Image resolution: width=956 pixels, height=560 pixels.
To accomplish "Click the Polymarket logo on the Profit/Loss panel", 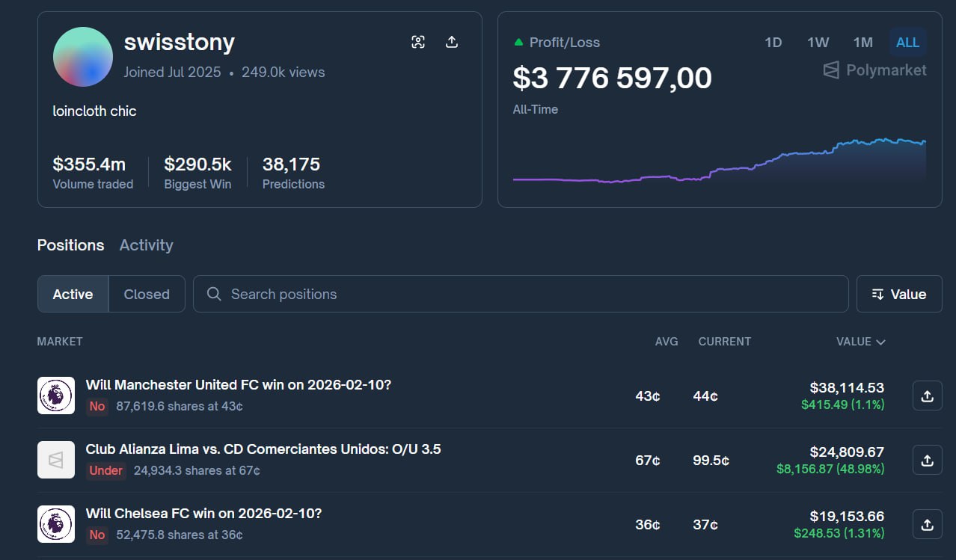I will 830,70.
